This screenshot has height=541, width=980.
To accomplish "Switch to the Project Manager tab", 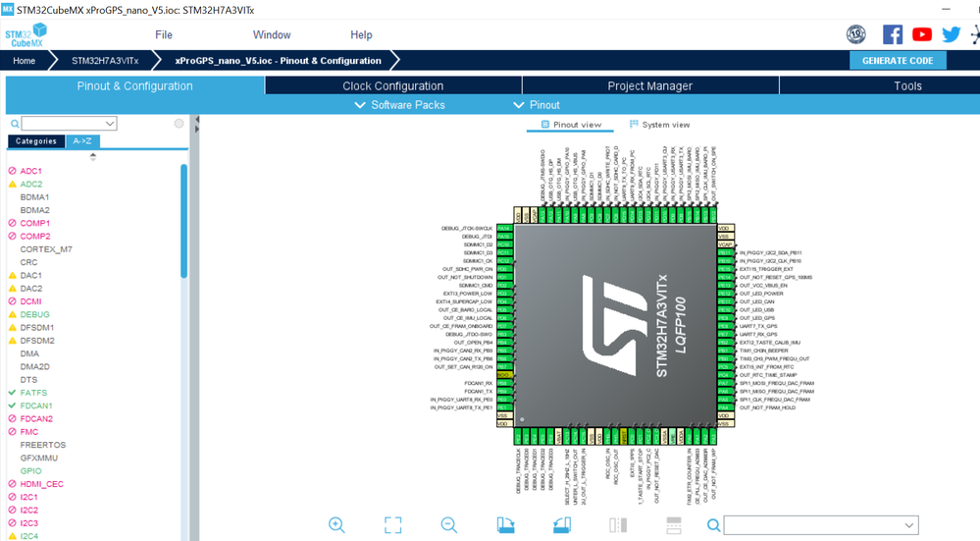I will point(650,85).
